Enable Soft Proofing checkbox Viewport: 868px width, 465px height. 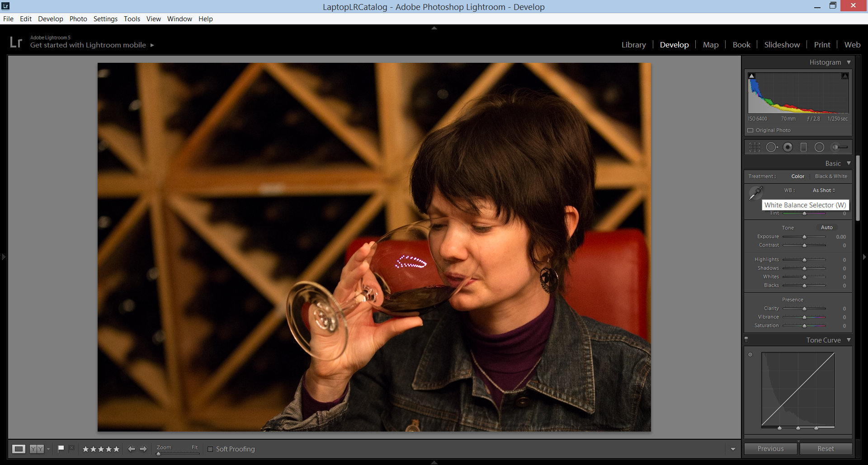210,449
